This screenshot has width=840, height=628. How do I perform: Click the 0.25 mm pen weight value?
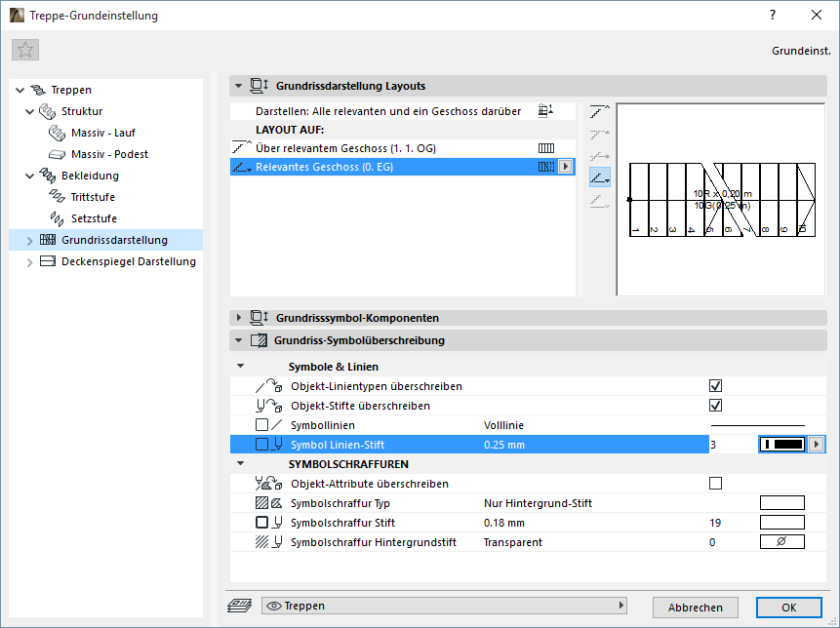coord(504,445)
